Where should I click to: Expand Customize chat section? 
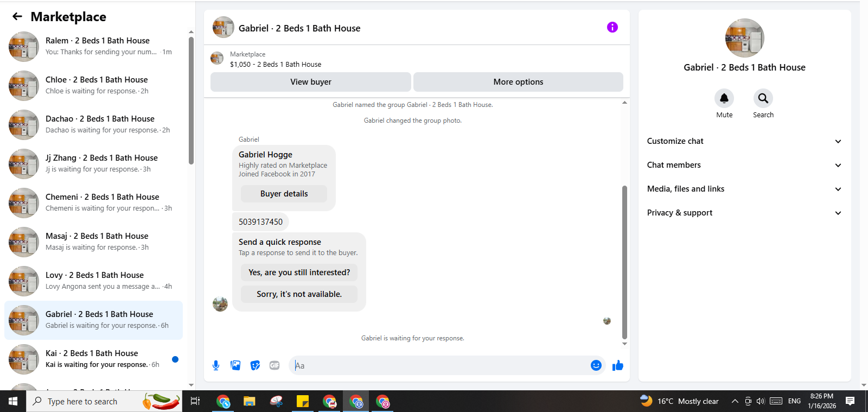[x=744, y=141]
